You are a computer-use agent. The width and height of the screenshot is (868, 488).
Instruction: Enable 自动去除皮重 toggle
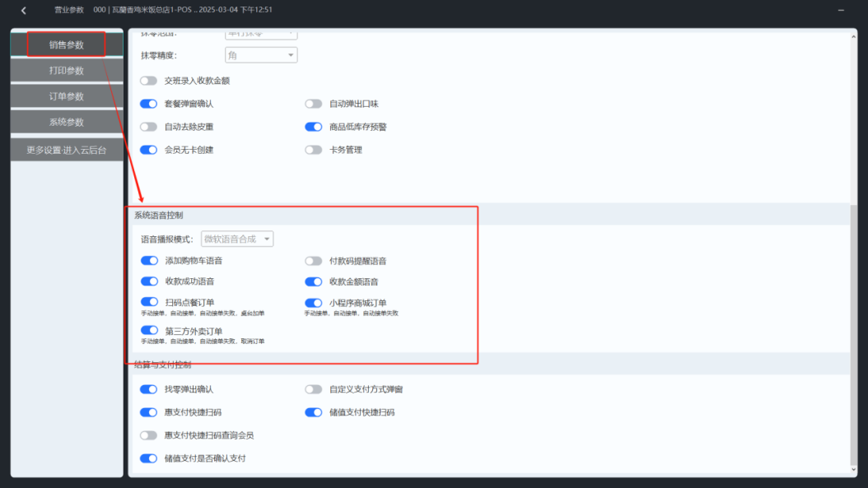pos(148,127)
